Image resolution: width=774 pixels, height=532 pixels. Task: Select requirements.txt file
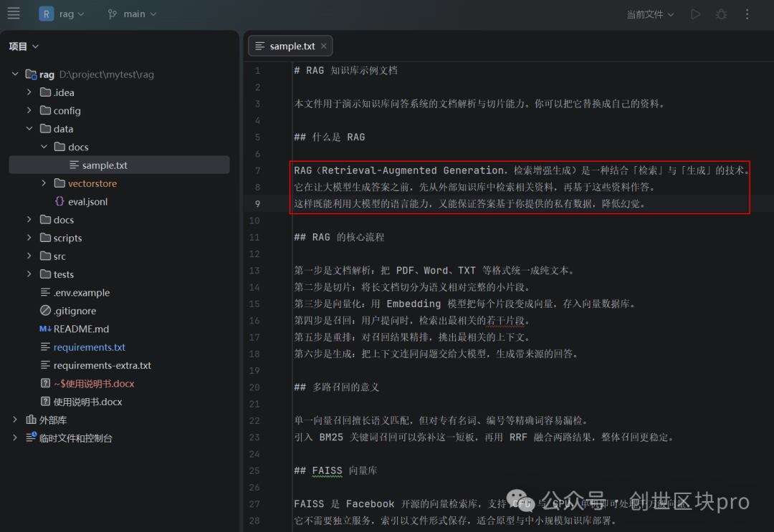tap(90, 347)
